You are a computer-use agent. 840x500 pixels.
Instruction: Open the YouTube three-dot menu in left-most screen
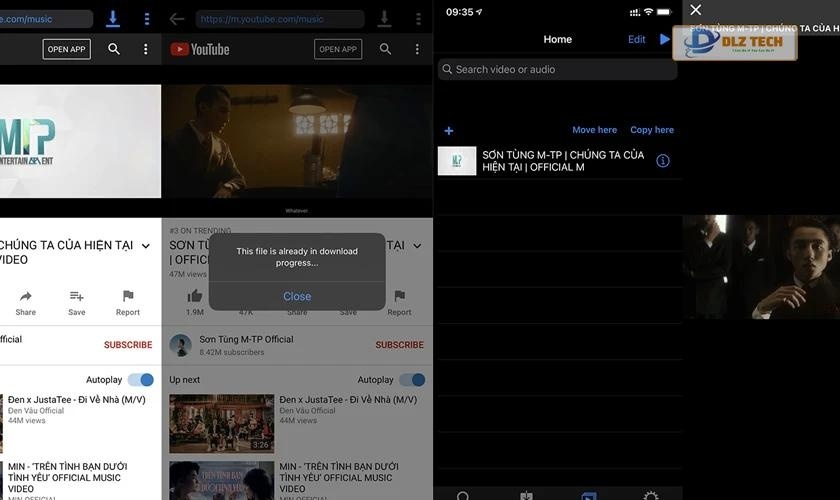pyautogui.click(x=146, y=49)
